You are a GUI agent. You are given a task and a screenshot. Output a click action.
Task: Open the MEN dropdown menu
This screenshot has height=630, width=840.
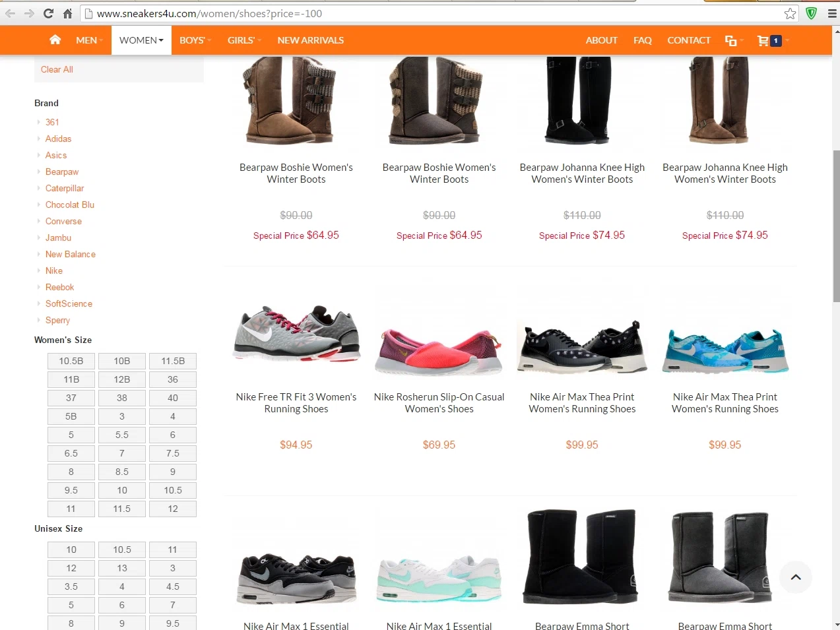[89, 40]
